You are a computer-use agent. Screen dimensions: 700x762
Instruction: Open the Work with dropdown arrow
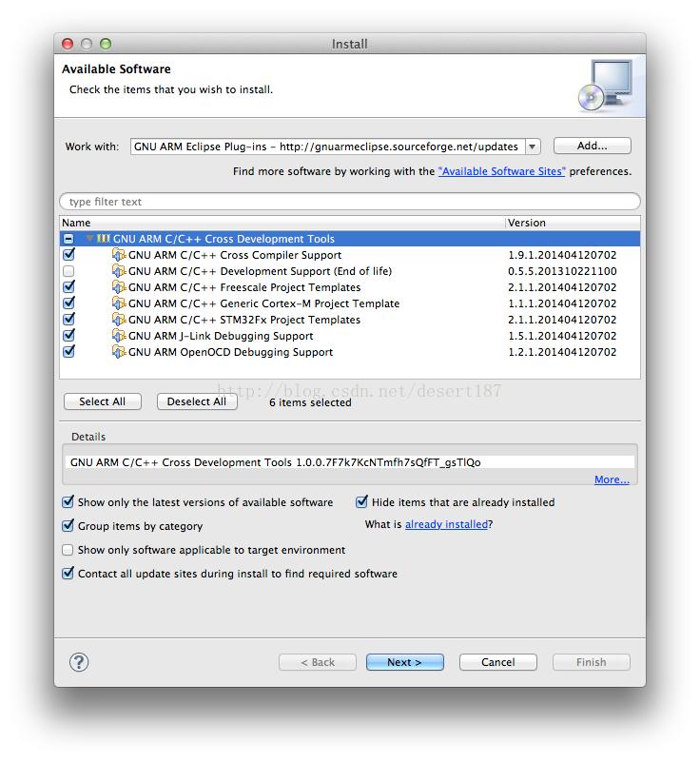533,147
